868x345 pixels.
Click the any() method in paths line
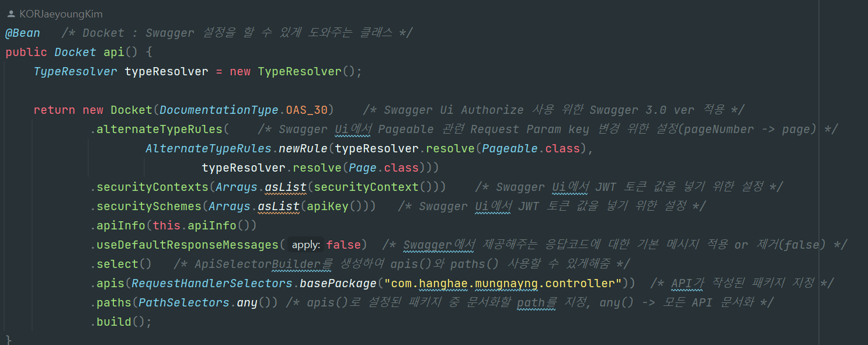254,302
